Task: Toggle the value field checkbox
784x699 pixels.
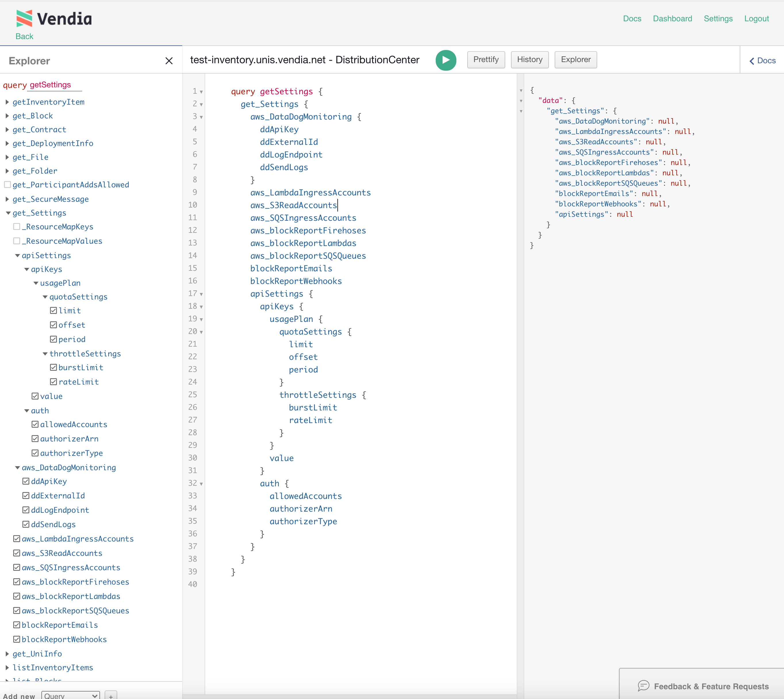Action: point(35,396)
